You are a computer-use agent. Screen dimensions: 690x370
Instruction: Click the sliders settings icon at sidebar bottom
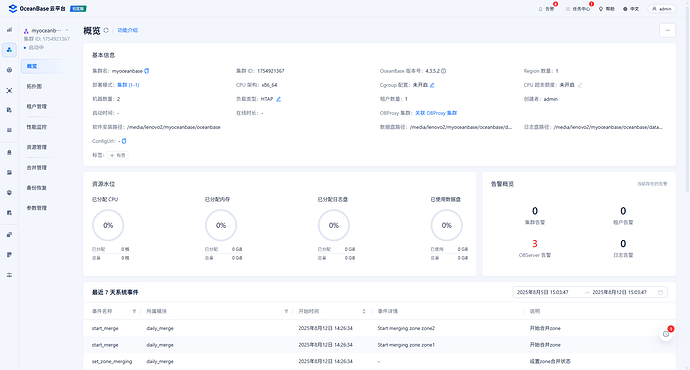point(9,275)
